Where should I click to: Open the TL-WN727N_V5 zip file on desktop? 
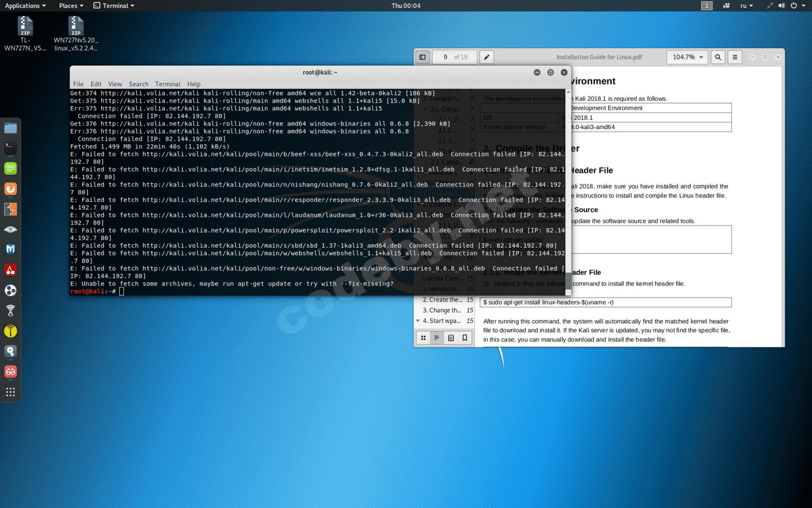click(x=25, y=34)
